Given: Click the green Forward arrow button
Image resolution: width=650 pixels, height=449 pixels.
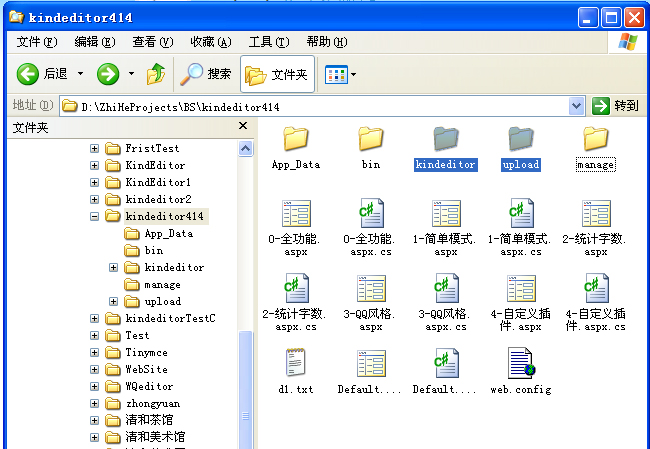Looking at the screenshot, I should tap(108, 74).
